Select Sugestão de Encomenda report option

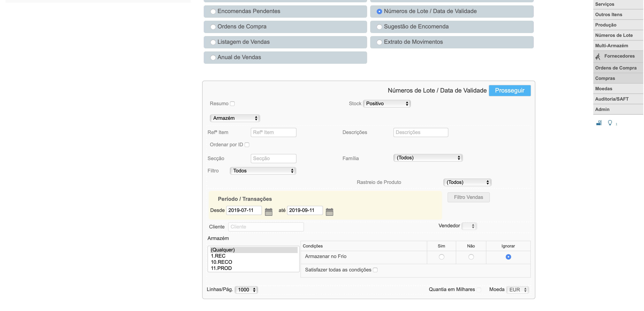[x=379, y=27]
